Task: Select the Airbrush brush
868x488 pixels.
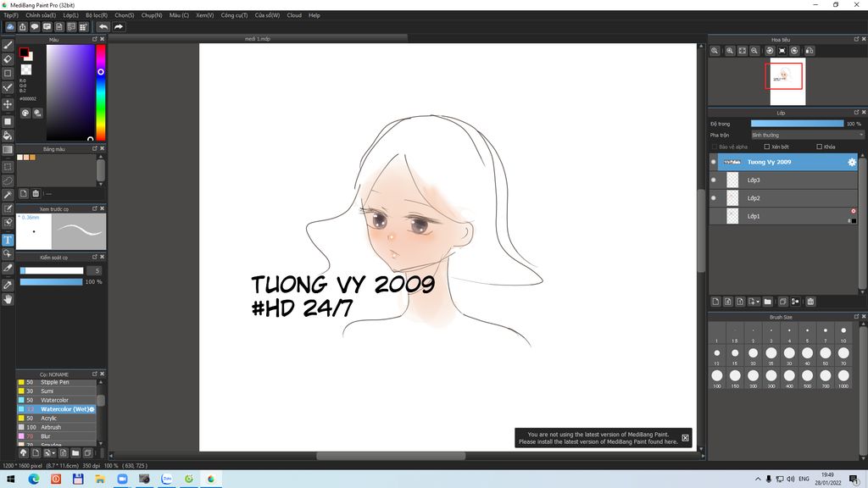Action: (x=57, y=427)
